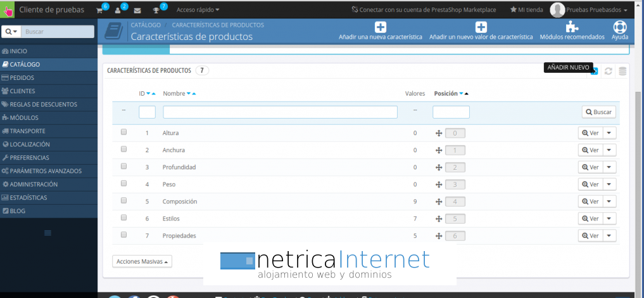The height and width of the screenshot is (298, 644).
Task: Open the BLOG menu
Action: click(49, 211)
